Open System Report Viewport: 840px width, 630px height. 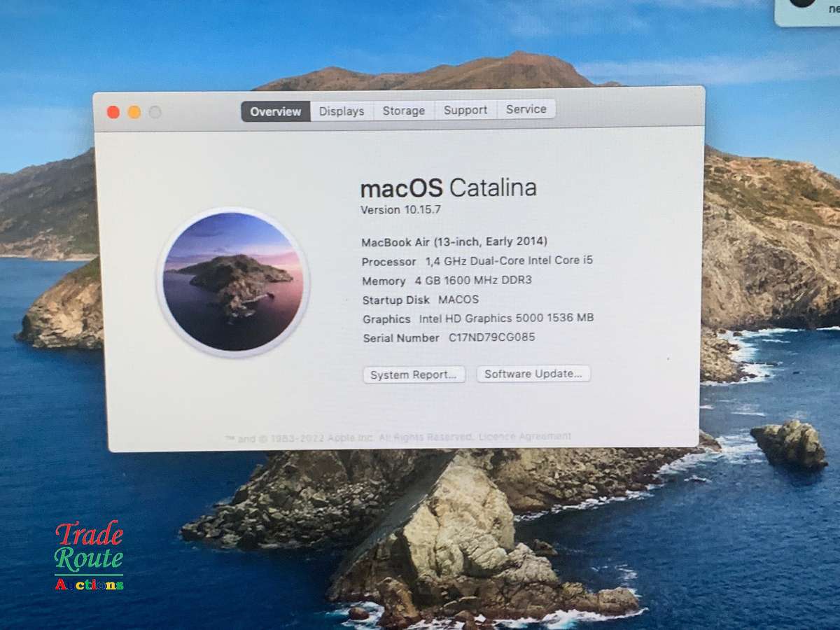(x=414, y=374)
